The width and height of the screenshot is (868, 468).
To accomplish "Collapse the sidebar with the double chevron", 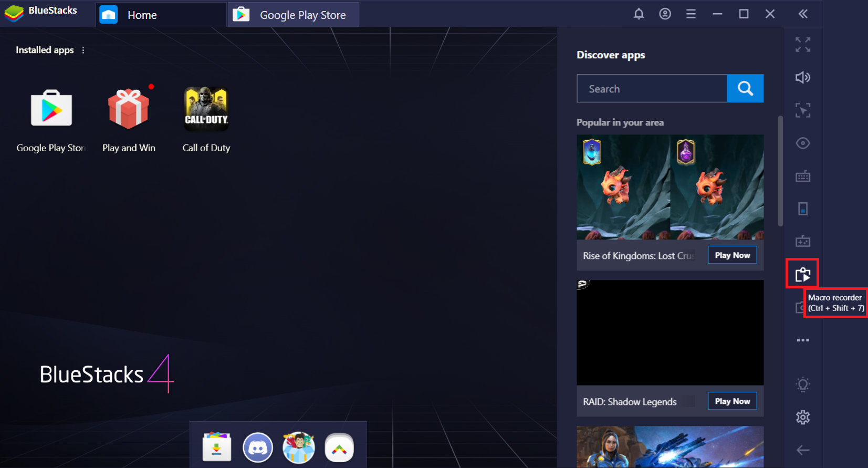I will 803,14.
